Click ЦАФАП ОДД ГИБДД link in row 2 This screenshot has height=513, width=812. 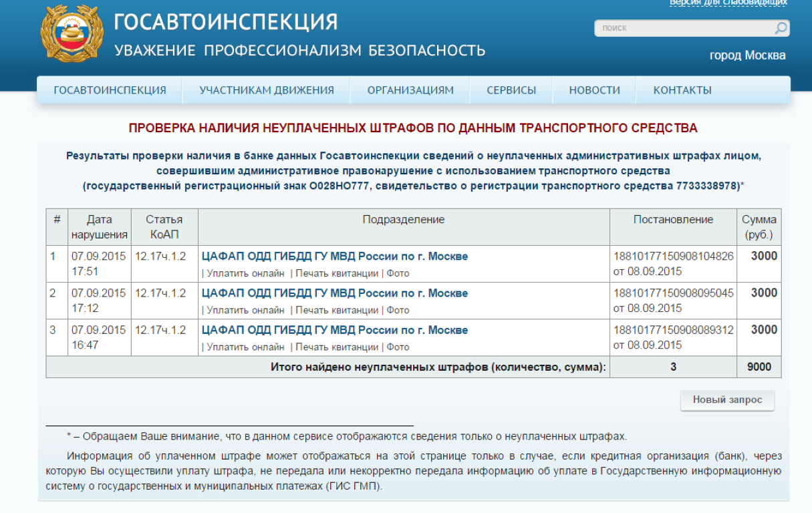click(334, 293)
